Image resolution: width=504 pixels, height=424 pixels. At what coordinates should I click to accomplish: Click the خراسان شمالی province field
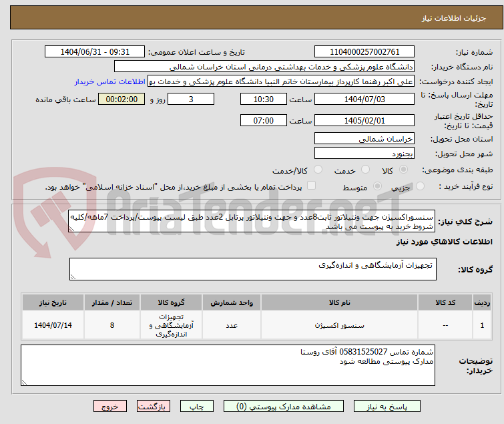pyautogui.click(x=364, y=138)
